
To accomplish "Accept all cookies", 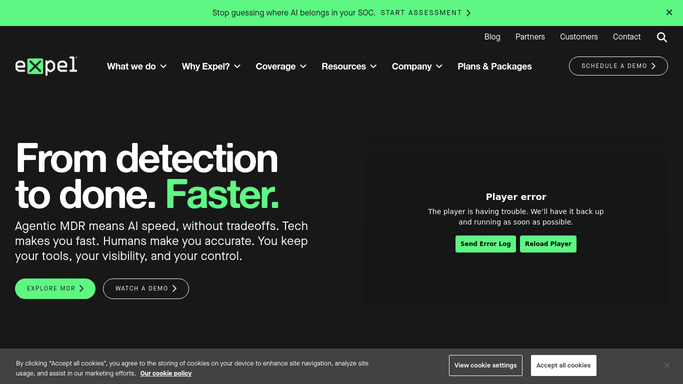I will [563, 365].
